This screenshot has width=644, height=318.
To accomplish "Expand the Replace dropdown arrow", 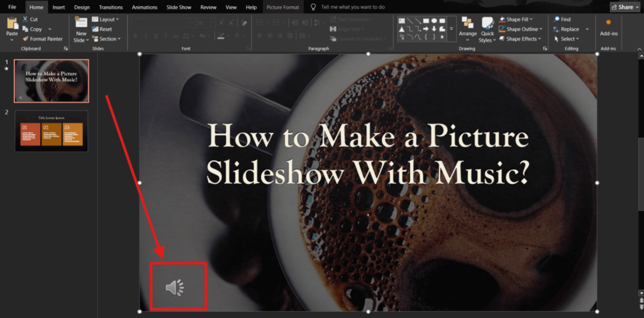I will click(587, 29).
